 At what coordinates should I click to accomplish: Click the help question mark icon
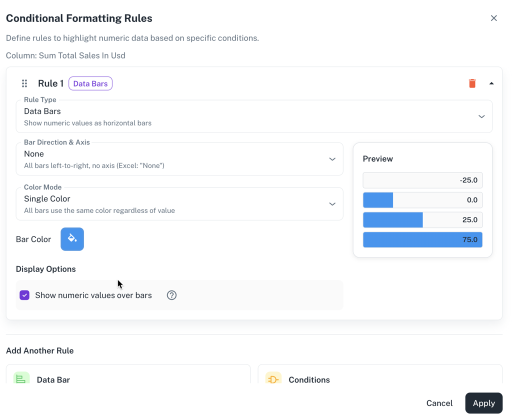click(171, 295)
